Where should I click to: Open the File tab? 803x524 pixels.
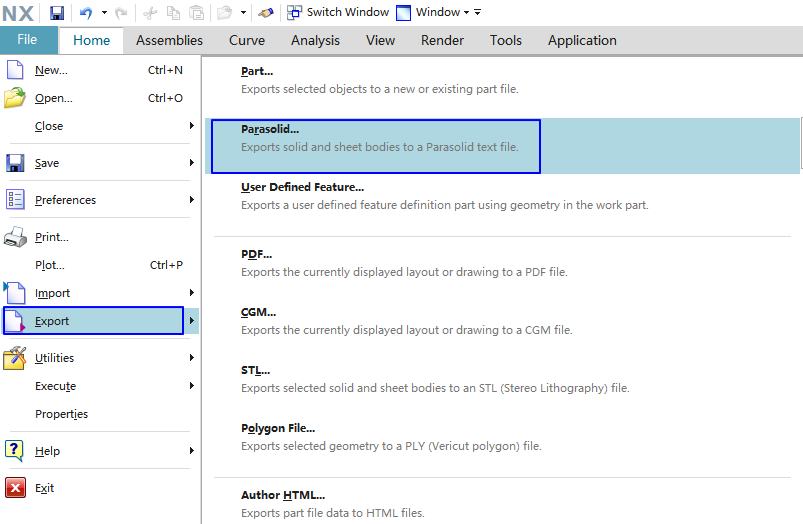click(27, 40)
